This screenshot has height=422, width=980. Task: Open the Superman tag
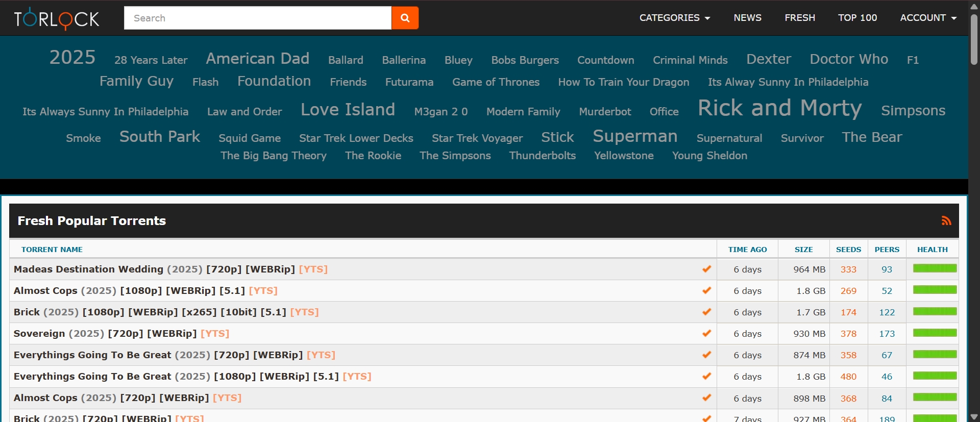point(635,136)
